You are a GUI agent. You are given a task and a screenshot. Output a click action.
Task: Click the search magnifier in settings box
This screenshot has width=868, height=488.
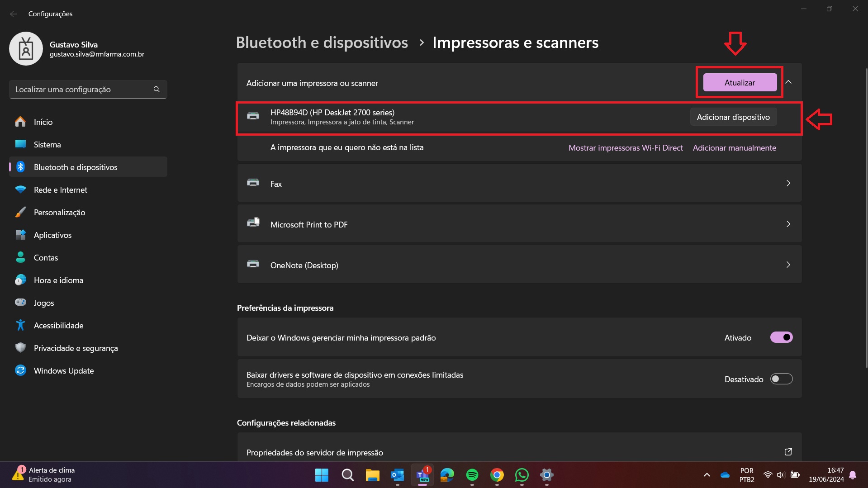(x=157, y=90)
